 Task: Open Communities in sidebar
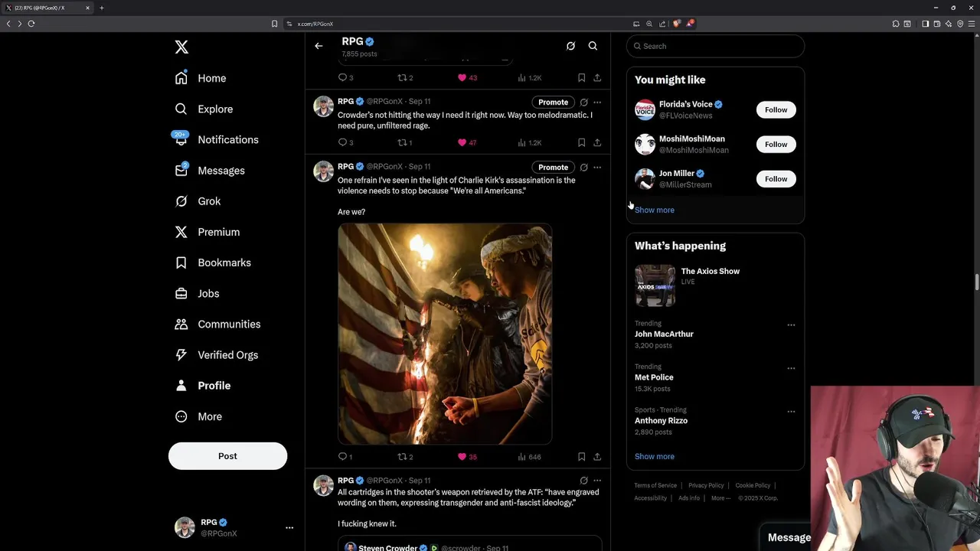point(217,324)
